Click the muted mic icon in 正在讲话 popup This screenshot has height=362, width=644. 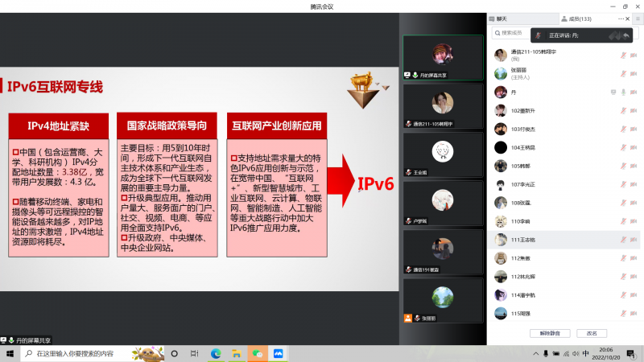point(538,35)
